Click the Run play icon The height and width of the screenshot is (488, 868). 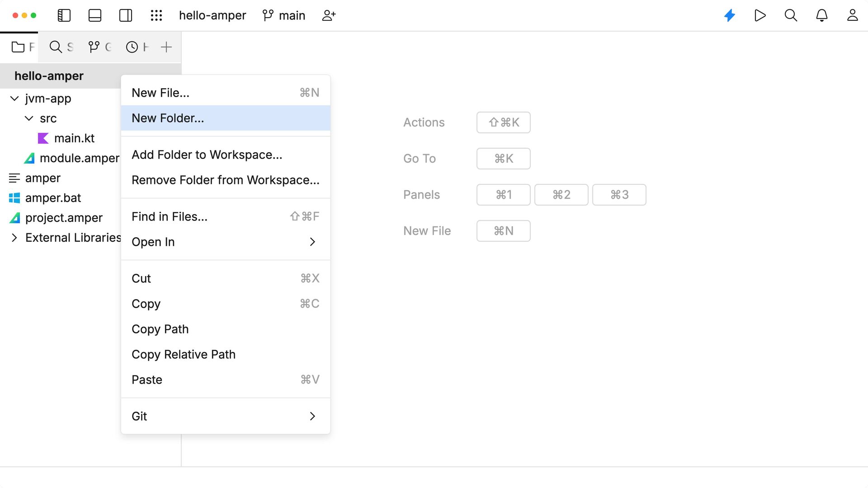click(x=760, y=15)
